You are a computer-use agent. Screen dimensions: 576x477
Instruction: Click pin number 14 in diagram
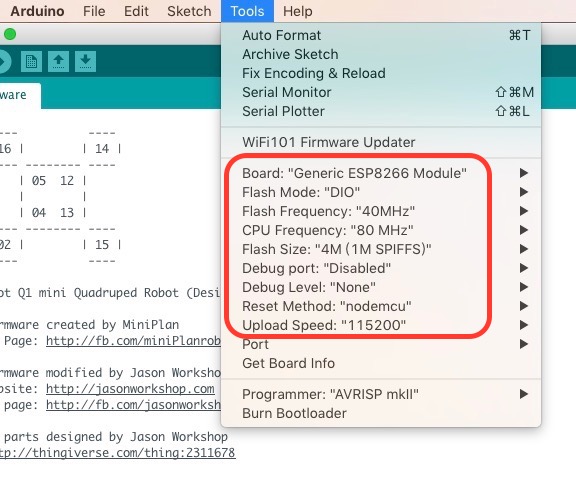click(x=102, y=149)
